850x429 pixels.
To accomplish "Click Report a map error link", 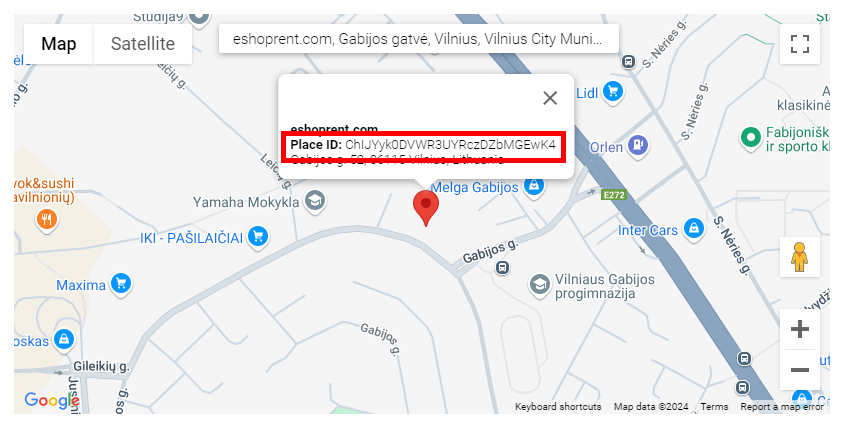I will (x=782, y=407).
